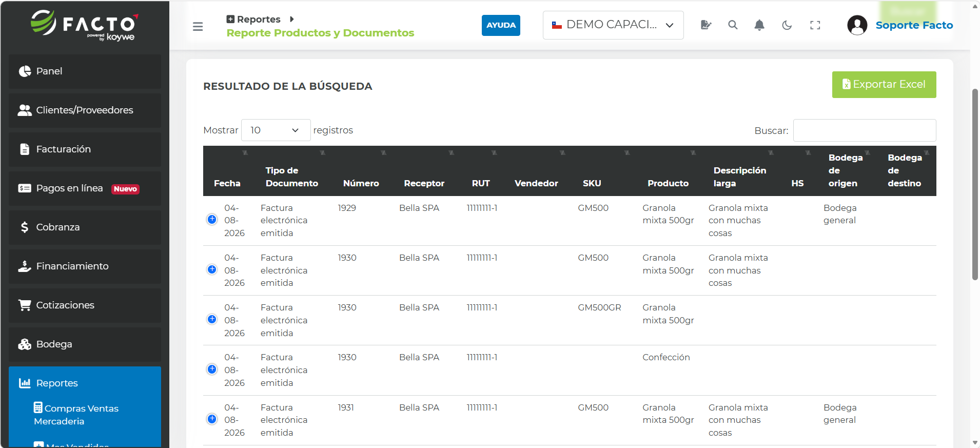Viewport: 980px width, 448px height.
Task: Click the Facto Koywe logo
Action: 85,25
